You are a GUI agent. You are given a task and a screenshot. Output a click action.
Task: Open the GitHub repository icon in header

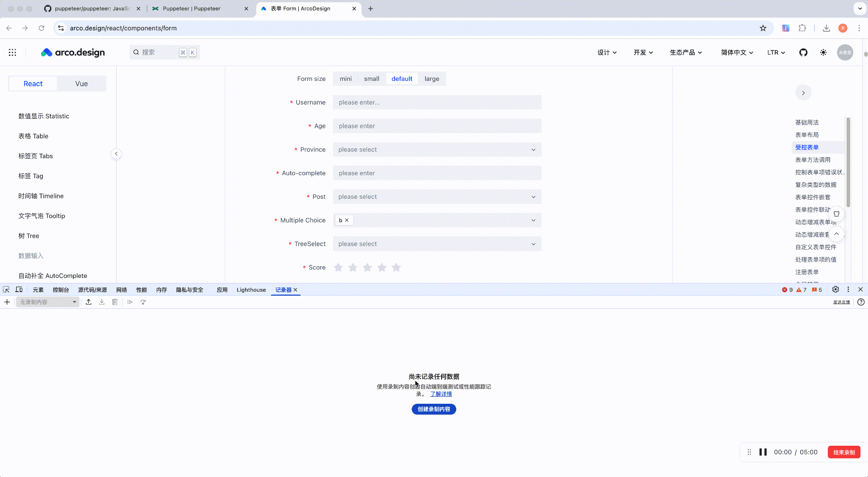[803, 52]
